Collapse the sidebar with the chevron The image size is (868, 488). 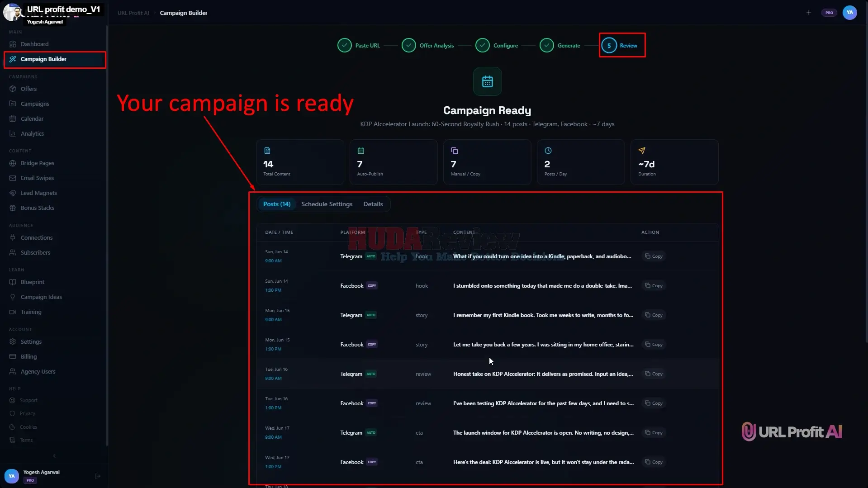click(54, 456)
